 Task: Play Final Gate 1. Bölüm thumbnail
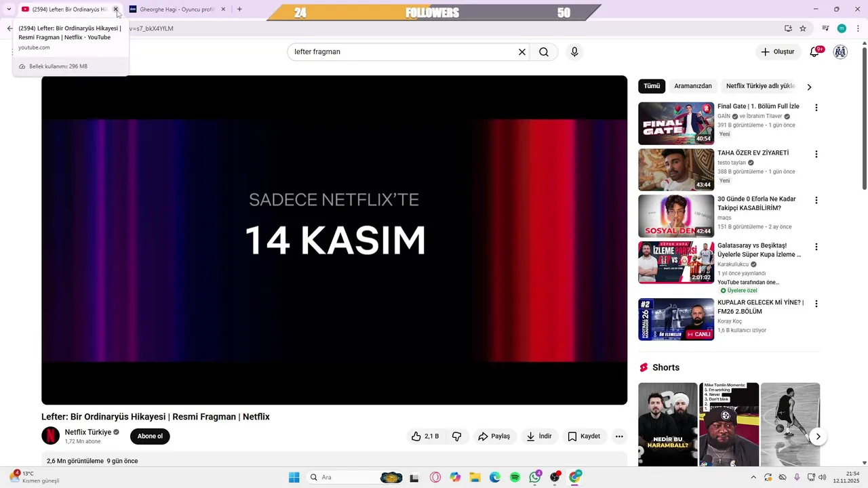676,123
